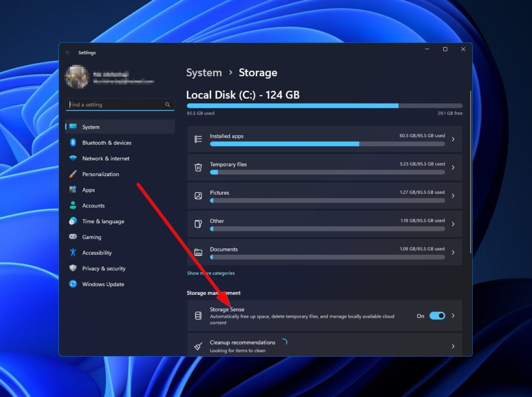Image resolution: width=532 pixels, height=397 pixels.
Task: Open Bluetooth & devices settings
Action: [x=106, y=143]
